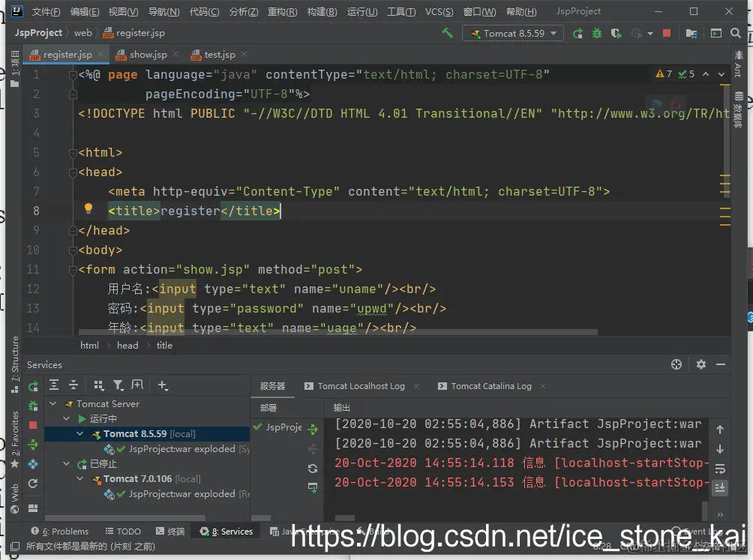753x560 pixels.
Task: Open the 终端 terminal tool window
Action: [170, 532]
